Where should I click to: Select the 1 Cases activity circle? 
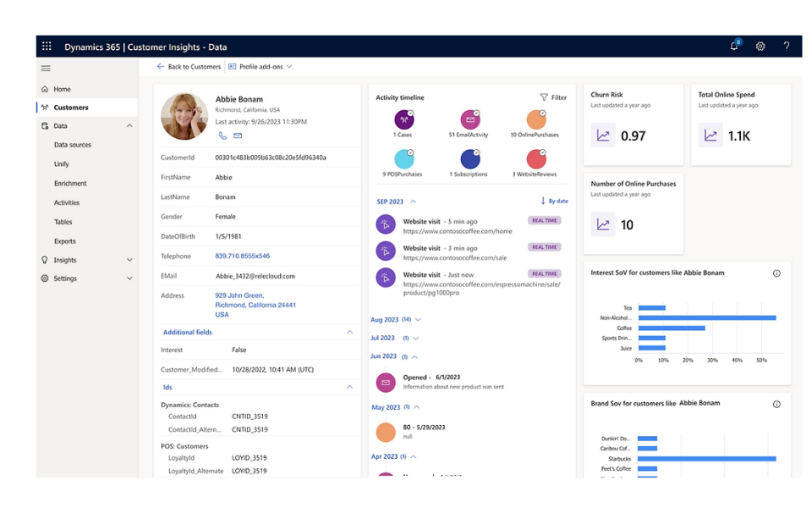pyautogui.click(x=404, y=119)
